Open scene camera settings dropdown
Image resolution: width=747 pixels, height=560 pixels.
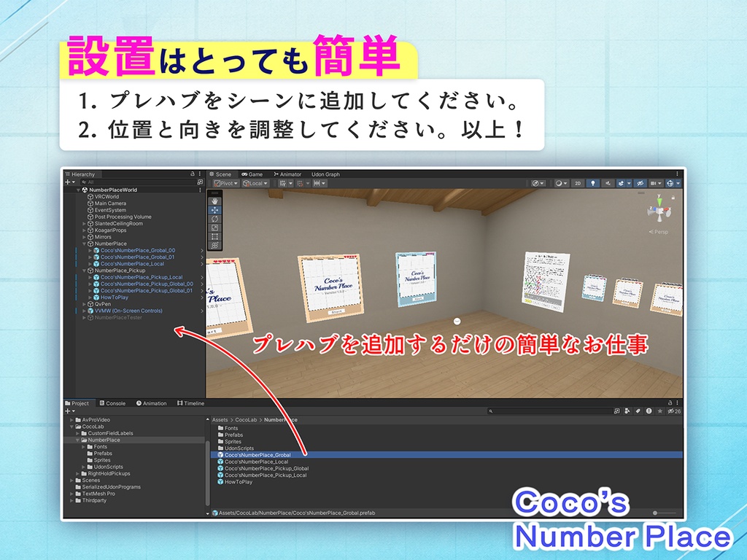coord(656,183)
